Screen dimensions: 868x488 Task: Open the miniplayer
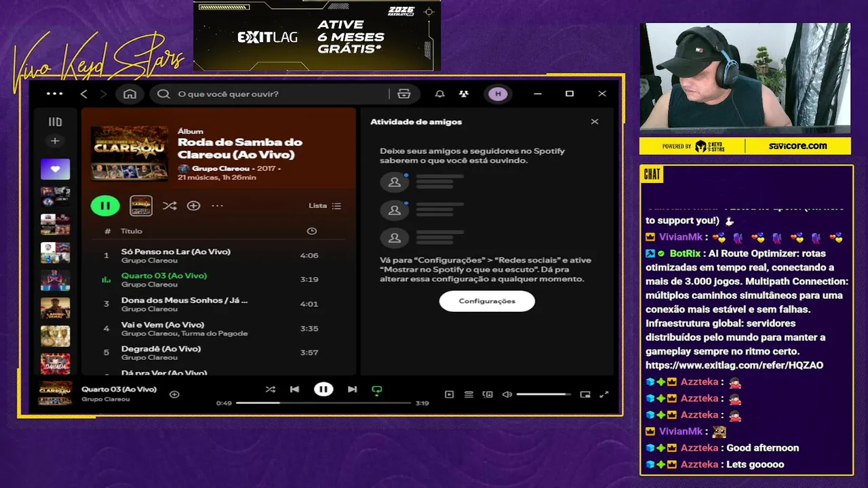[585, 394]
